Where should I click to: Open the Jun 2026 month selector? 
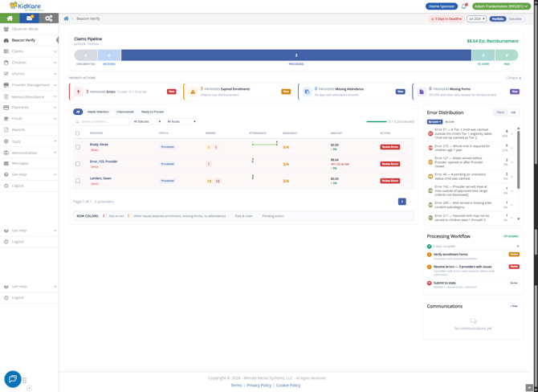[477, 19]
